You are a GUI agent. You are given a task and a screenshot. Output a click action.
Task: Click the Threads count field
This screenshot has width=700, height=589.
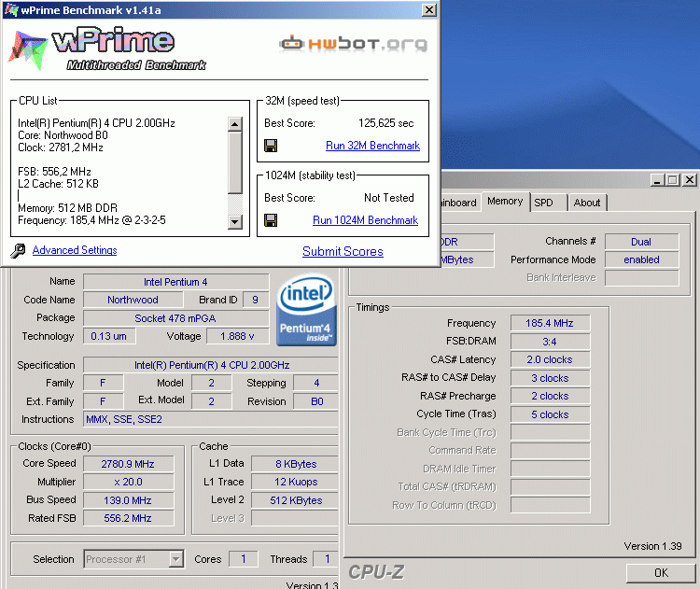point(327,559)
